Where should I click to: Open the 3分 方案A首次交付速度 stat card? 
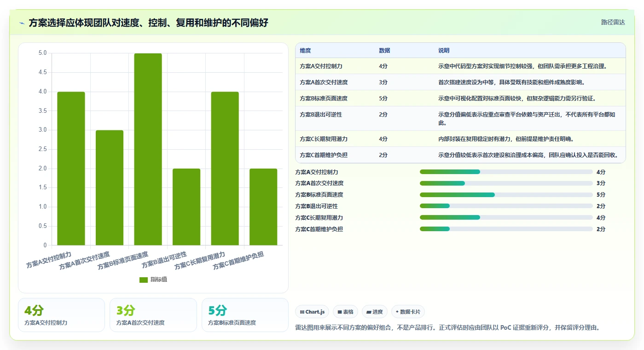pos(153,315)
